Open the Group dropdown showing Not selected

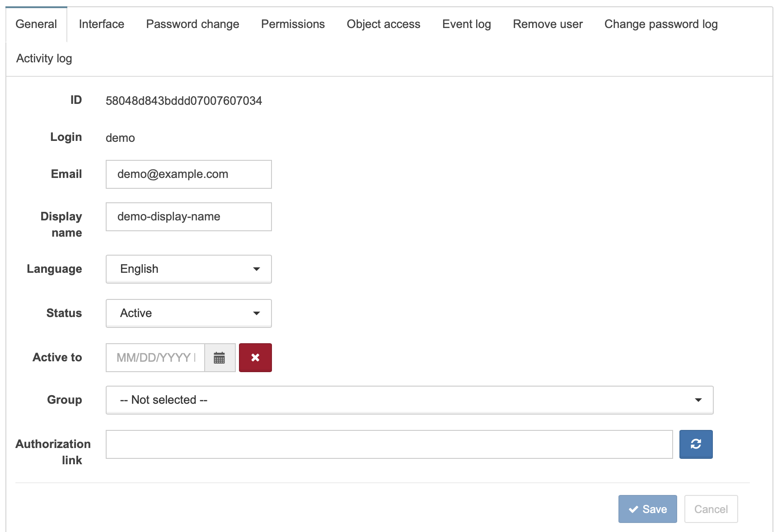click(x=409, y=400)
